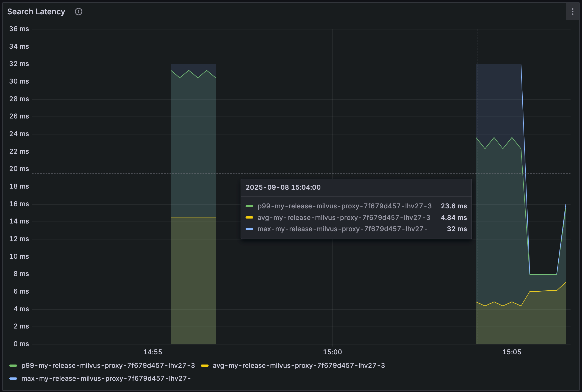Click the panel info icon beside Search Latency

tap(79, 12)
